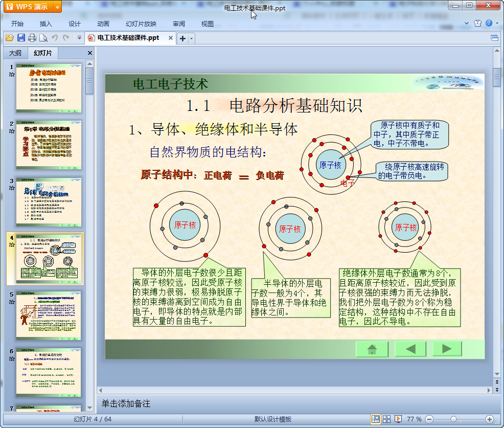Image resolution: width=504 pixels, height=428 pixels.
Task: Click the zoom slider handle
Action: pos(453,419)
